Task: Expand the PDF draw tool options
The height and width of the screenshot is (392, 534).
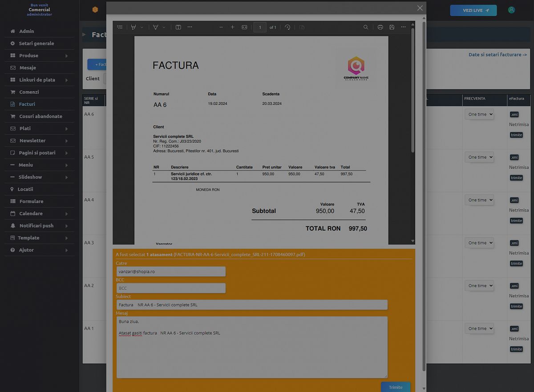Action: coord(164,27)
